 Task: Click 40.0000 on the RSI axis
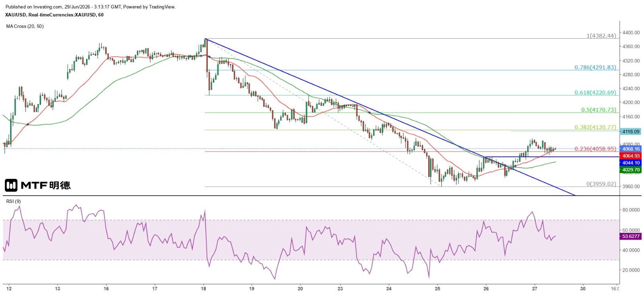631,250
